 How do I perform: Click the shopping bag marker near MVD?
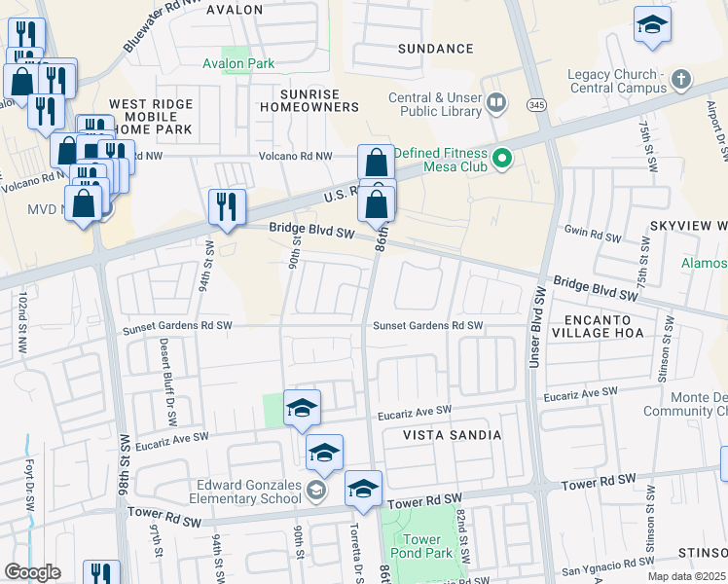pos(83,203)
